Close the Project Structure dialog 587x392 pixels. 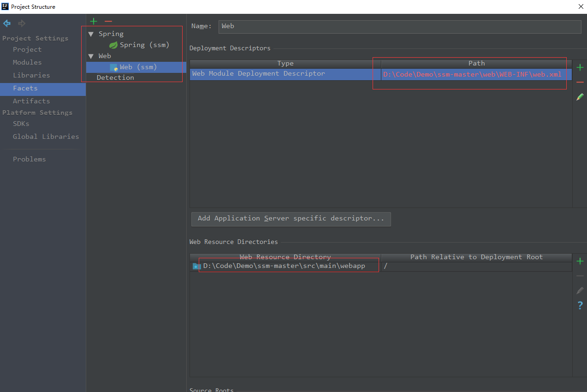click(580, 6)
